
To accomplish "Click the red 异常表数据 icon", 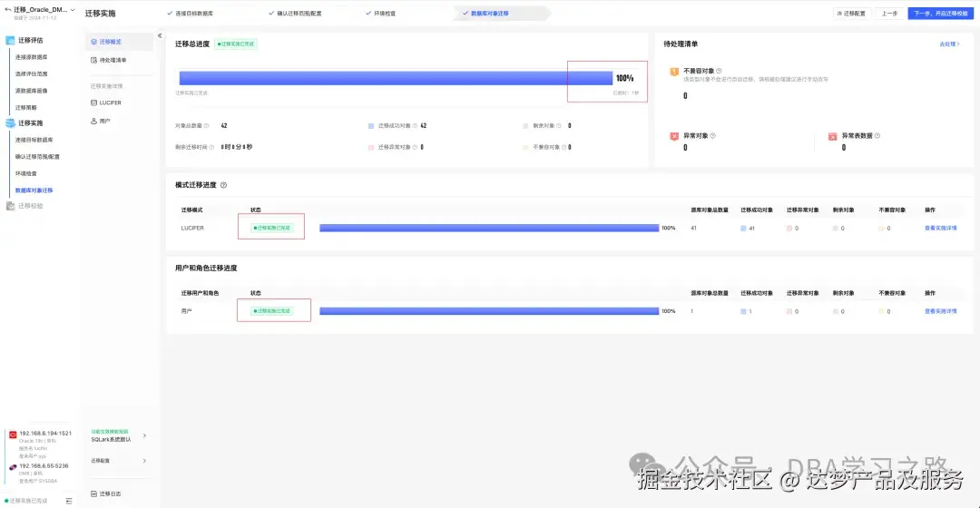I will pyautogui.click(x=832, y=136).
